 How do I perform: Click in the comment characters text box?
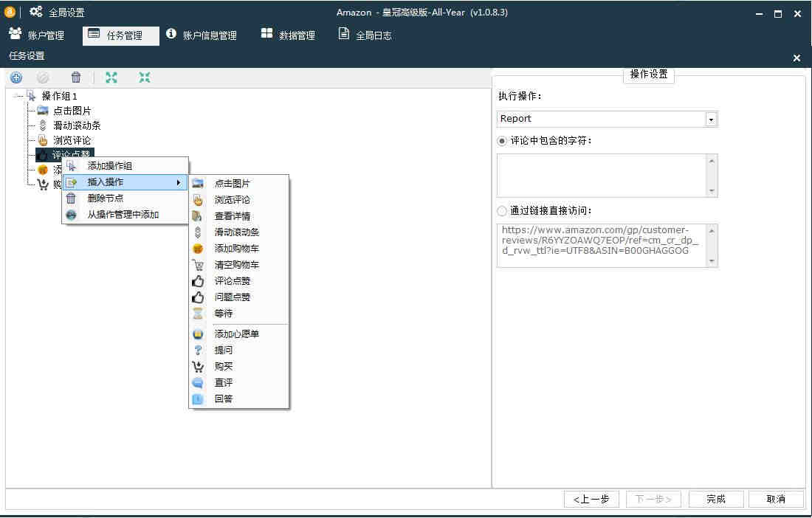[601, 176]
